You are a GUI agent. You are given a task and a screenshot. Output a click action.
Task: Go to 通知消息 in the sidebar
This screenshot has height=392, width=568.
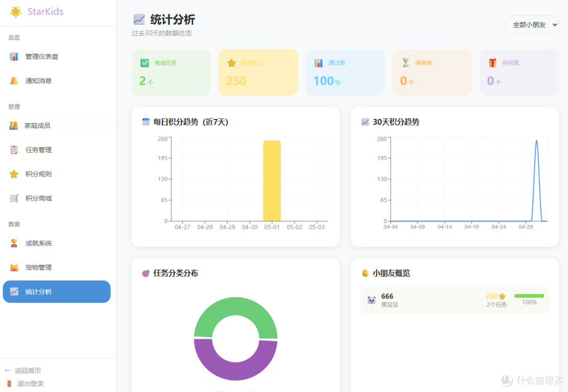[x=56, y=81]
